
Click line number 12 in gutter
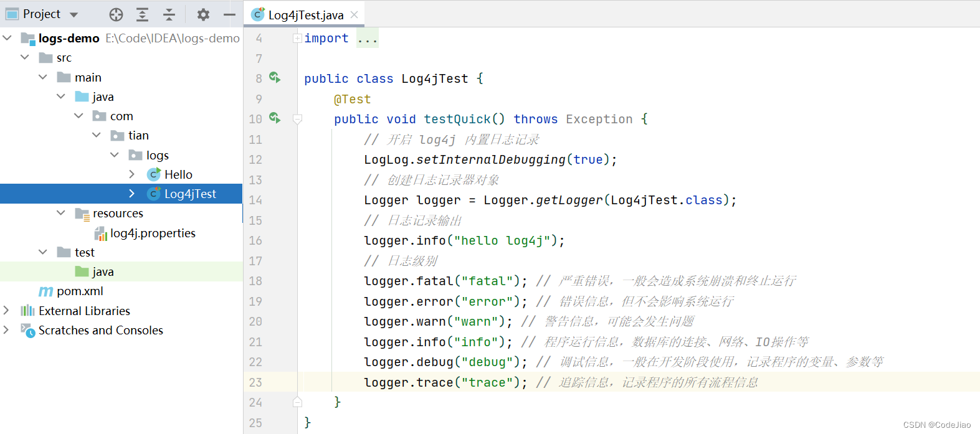[255, 159]
